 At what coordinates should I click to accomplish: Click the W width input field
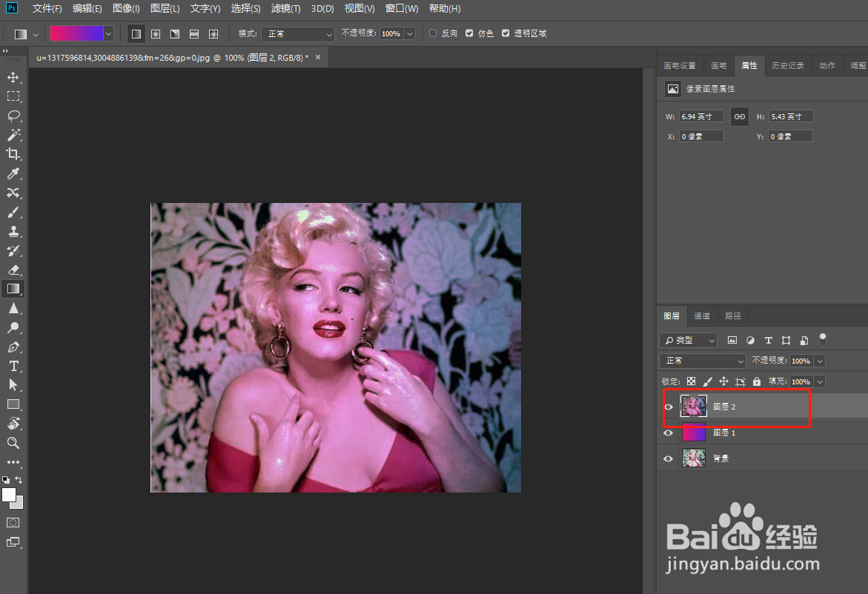(x=701, y=117)
